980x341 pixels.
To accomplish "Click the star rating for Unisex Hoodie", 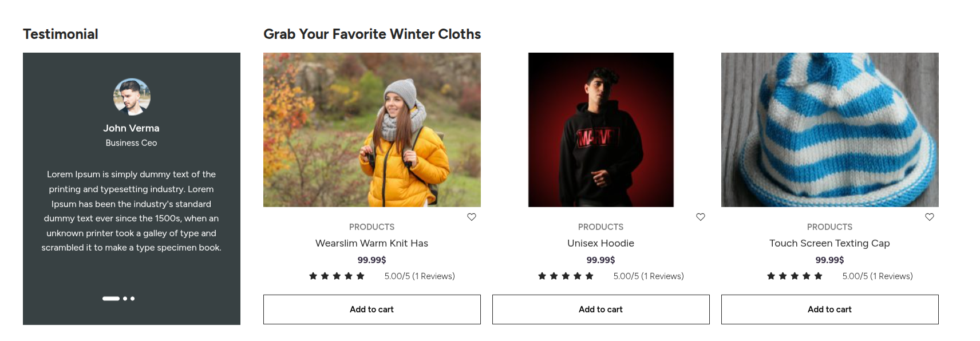I will (566, 276).
